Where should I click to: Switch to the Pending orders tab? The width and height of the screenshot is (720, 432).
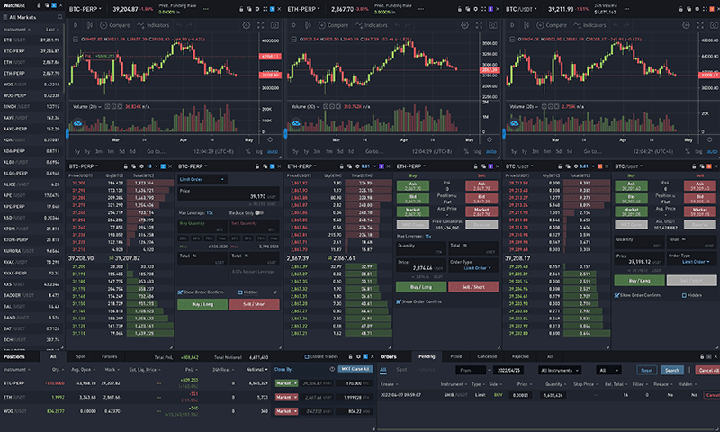pyautogui.click(x=427, y=355)
